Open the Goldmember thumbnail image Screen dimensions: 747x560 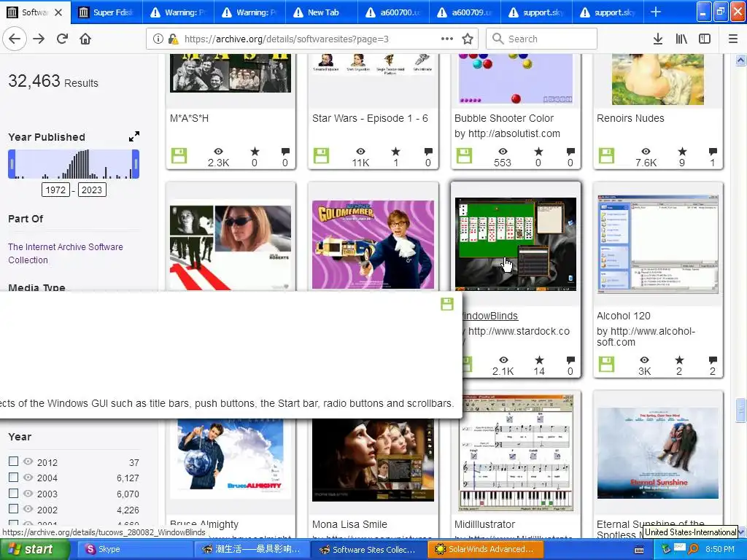coord(373,244)
